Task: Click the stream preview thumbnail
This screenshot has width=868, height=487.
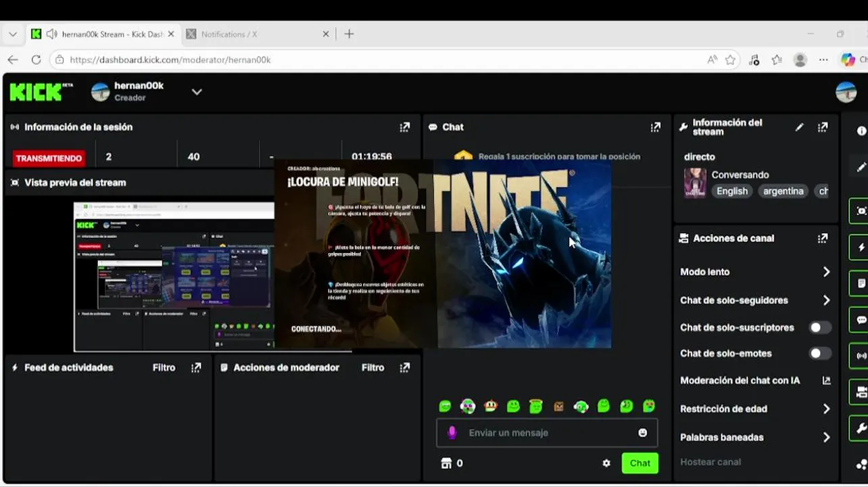Action: pos(174,277)
